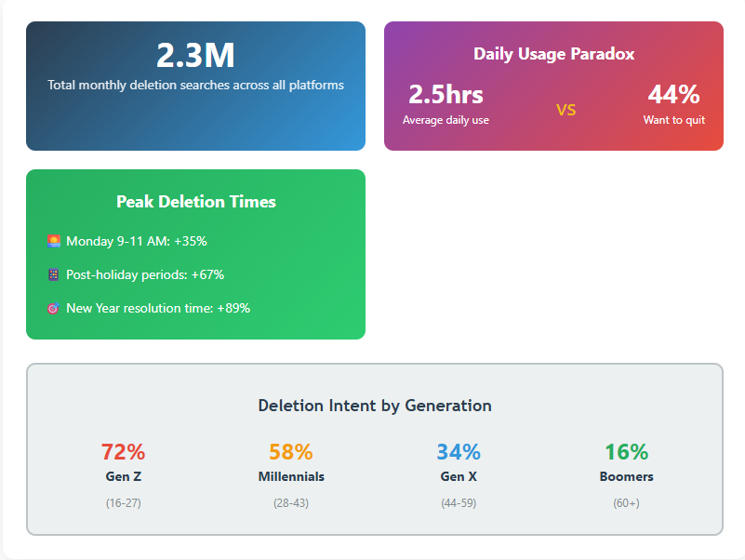The height and width of the screenshot is (560, 745).
Task: Select the 44% want to quit figure
Action: point(673,95)
